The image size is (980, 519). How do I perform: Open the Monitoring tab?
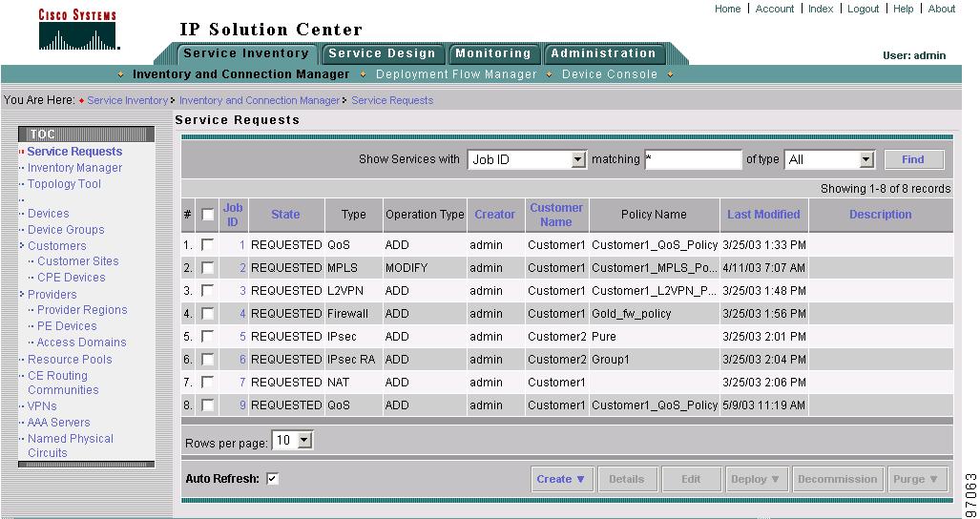[x=493, y=53]
